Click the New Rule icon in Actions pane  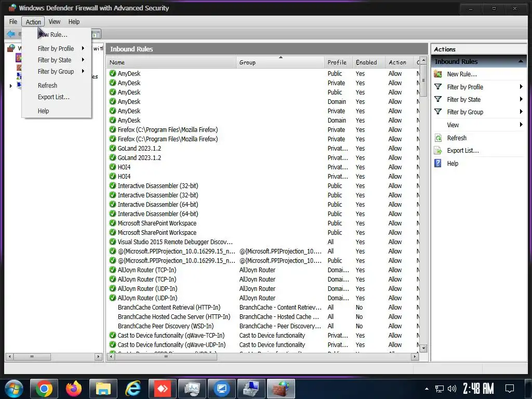click(x=438, y=74)
